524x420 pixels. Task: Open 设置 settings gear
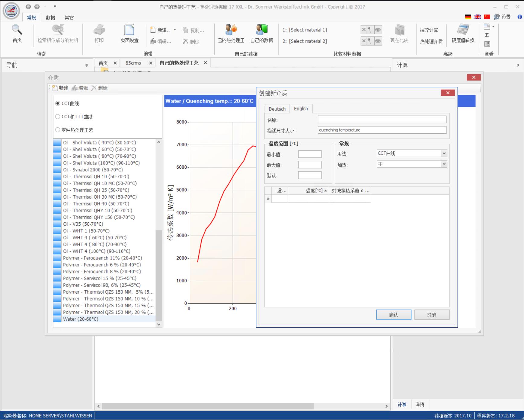(502, 17)
